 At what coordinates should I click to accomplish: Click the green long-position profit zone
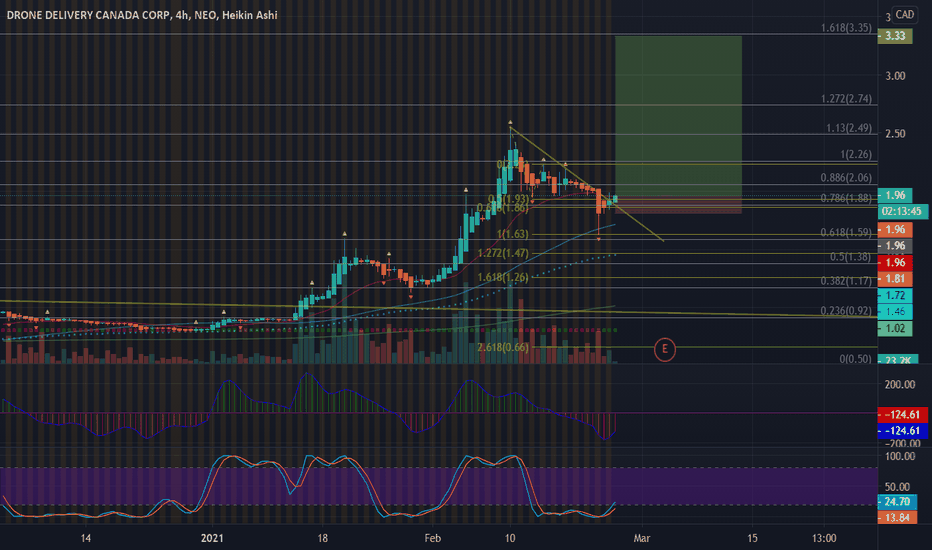(678, 117)
